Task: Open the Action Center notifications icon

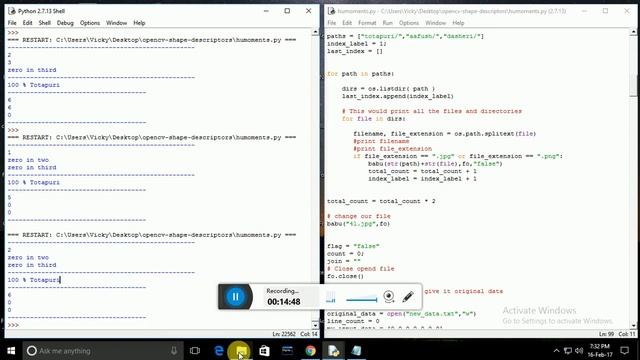Action: pyautogui.click(x=624, y=351)
